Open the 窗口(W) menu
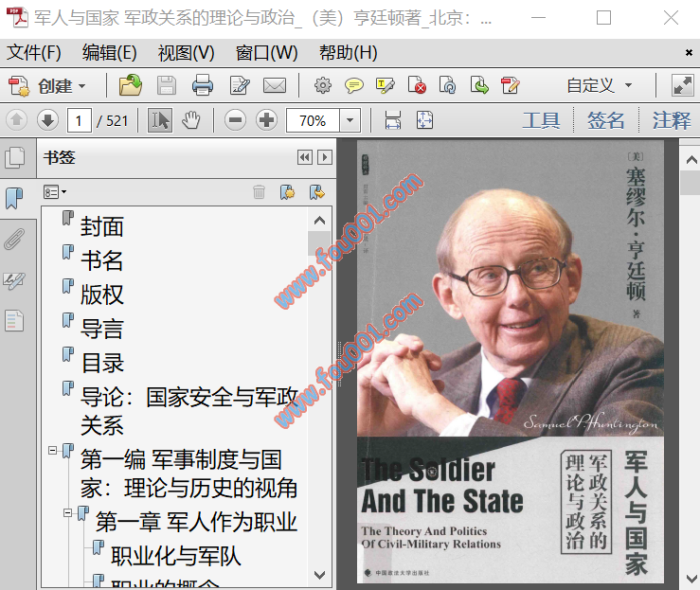The width and height of the screenshot is (700, 590). click(266, 53)
